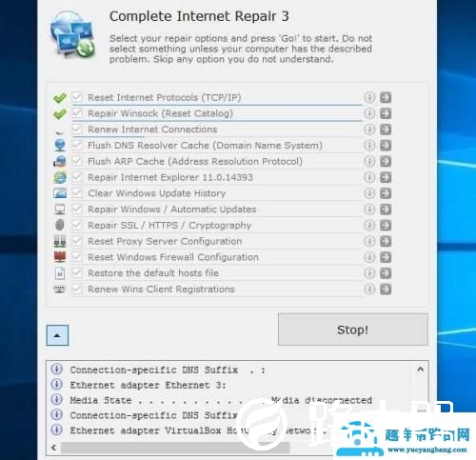Toggle Clear Windows Update History checkbox
The image size is (476, 460).
point(77,193)
